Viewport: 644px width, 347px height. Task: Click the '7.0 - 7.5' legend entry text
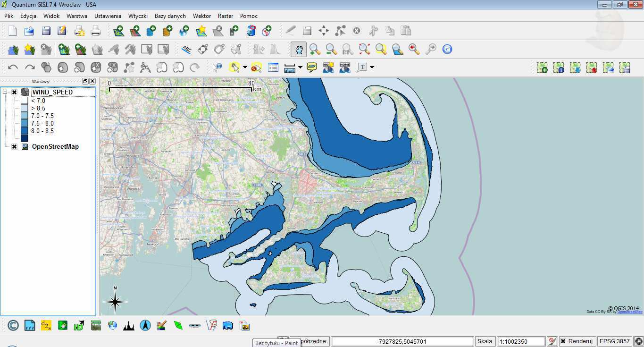coord(42,116)
